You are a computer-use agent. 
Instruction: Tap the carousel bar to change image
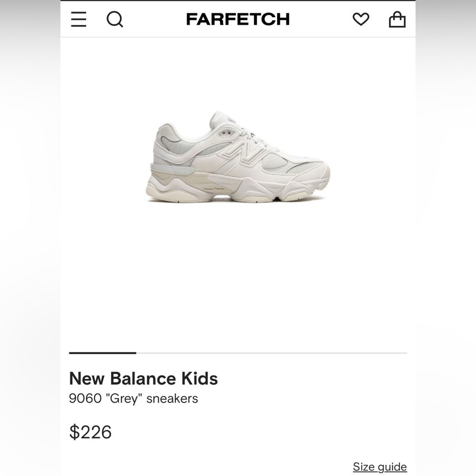pos(286,353)
